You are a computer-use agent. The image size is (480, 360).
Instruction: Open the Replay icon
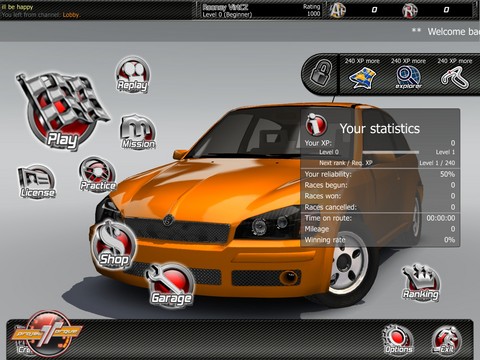[133, 75]
